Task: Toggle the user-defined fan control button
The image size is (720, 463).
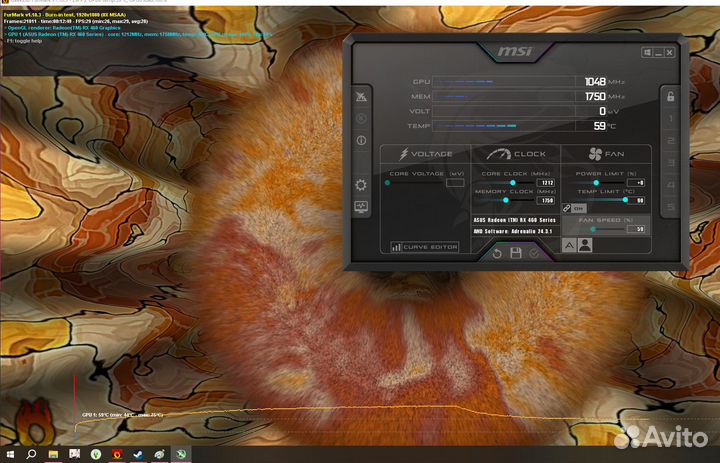Action: (x=585, y=244)
